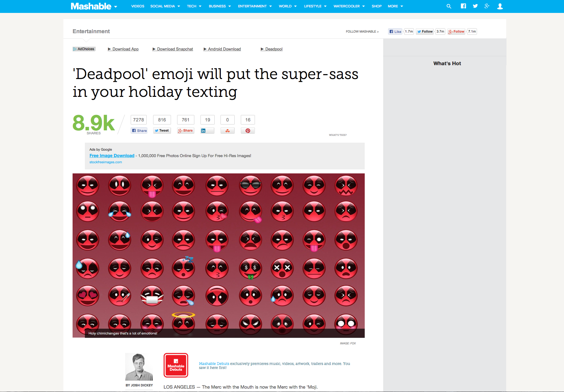Viewport: 564px width, 392px height.
Task: Tweet the article
Action: click(x=162, y=131)
